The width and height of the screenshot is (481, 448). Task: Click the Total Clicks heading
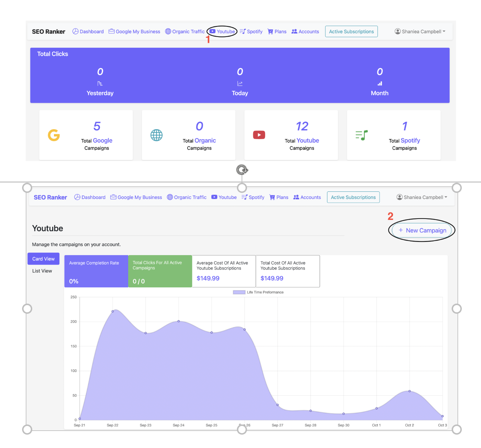click(53, 54)
